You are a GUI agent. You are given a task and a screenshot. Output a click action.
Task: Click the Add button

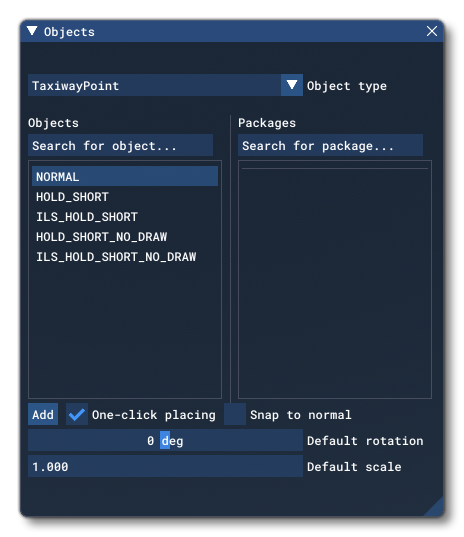(x=43, y=414)
